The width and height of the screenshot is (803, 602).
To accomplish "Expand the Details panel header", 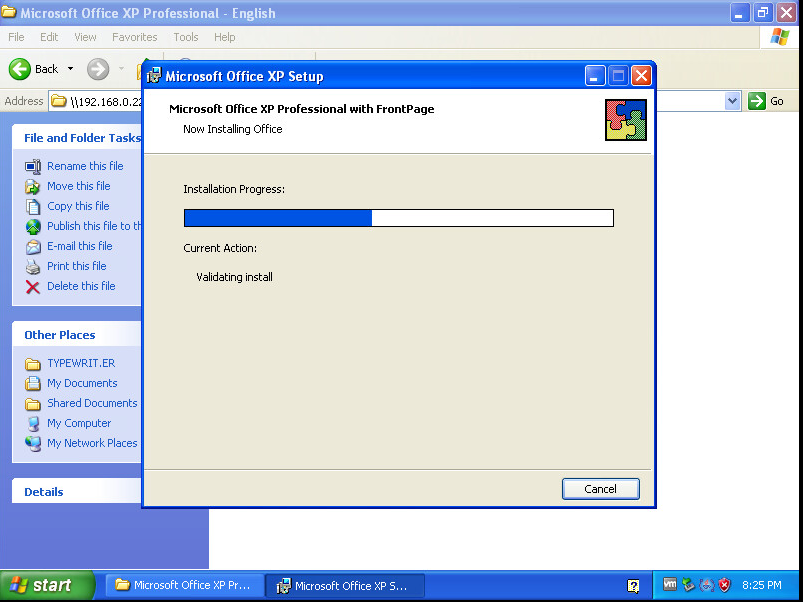I will point(77,492).
